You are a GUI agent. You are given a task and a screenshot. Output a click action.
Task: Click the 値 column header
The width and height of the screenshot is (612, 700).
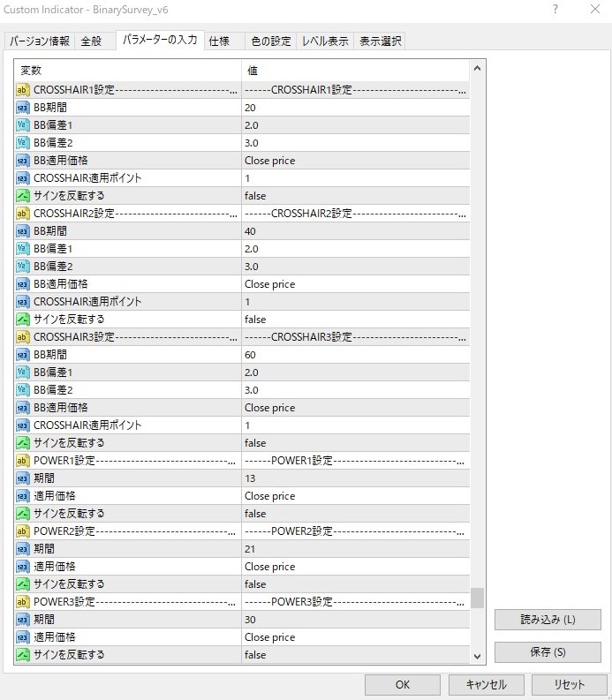pos(356,71)
